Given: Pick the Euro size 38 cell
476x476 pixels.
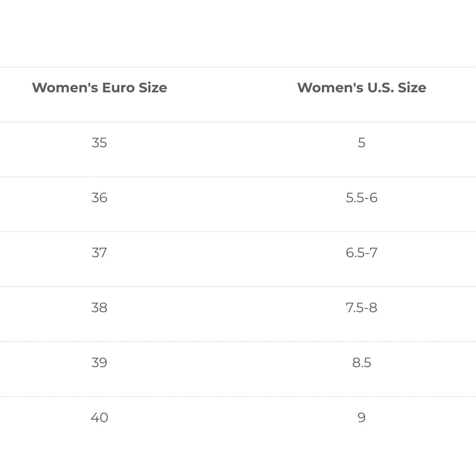Looking at the screenshot, I should tap(99, 307).
